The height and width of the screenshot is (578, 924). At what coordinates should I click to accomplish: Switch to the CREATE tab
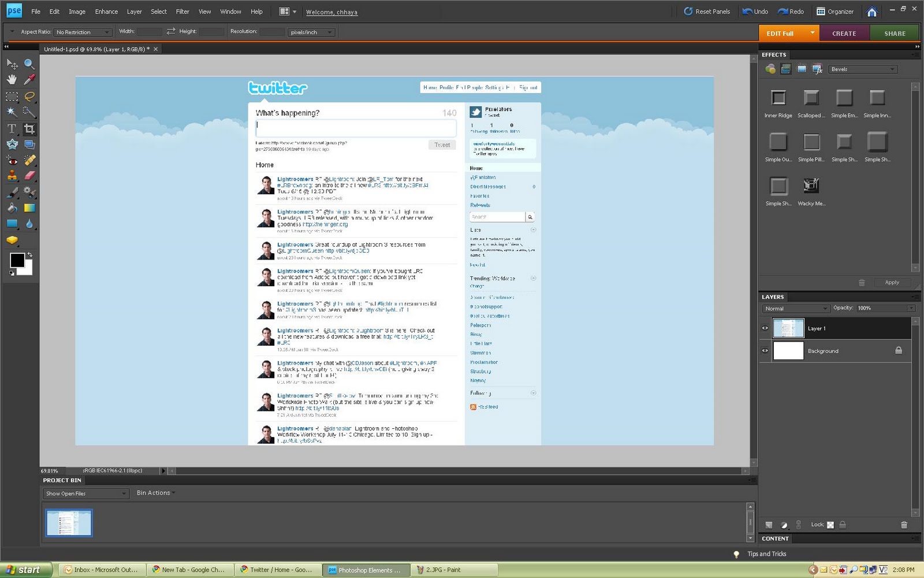pos(844,33)
